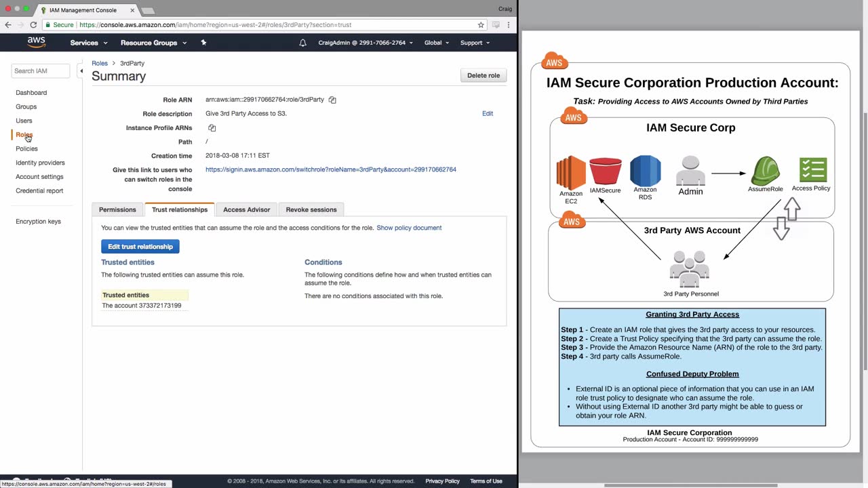Click the Roles breadcrumb link
The width and height of the screenshot is (868, 488).
point(100,63)
